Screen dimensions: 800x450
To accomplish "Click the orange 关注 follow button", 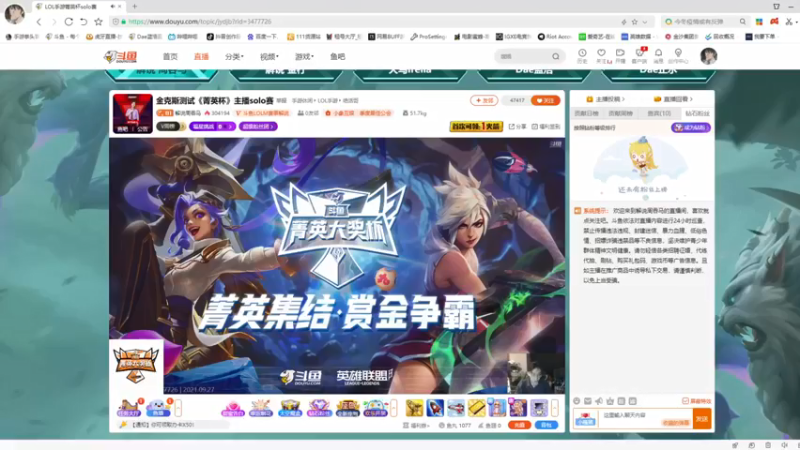I will pos(545,101).
